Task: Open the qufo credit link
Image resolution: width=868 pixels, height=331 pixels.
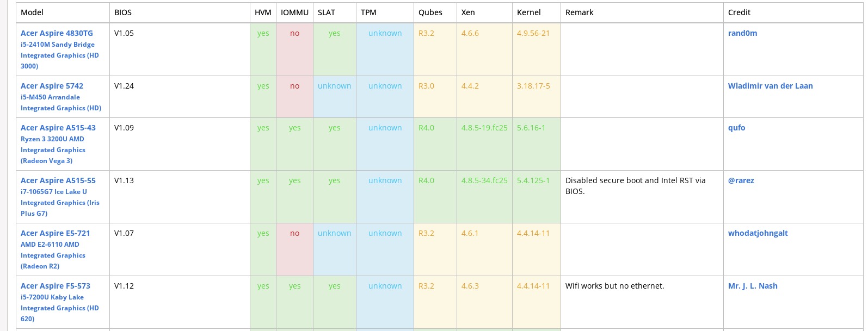Action: pos(736,128)
